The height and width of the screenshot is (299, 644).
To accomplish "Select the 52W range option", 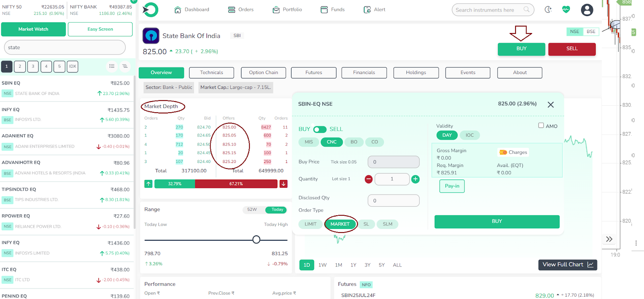I will coord(252,210).
